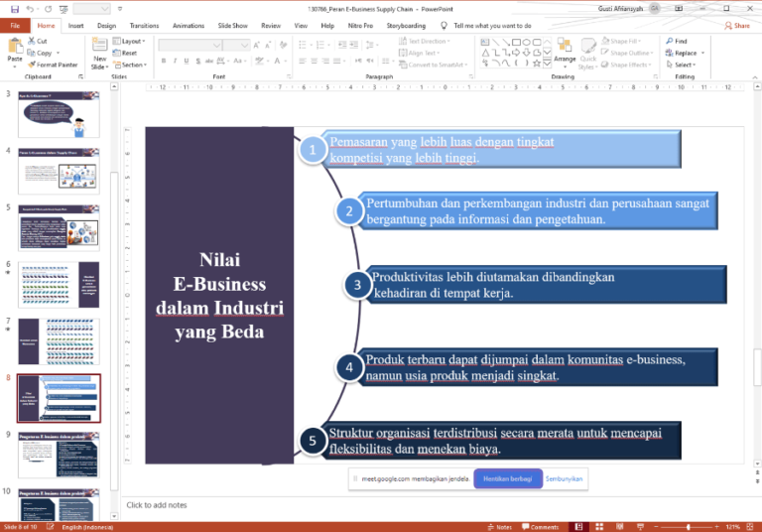762x532 pixels.
Task: Open the Select dropdown in Editing
Action: (682, 65)
